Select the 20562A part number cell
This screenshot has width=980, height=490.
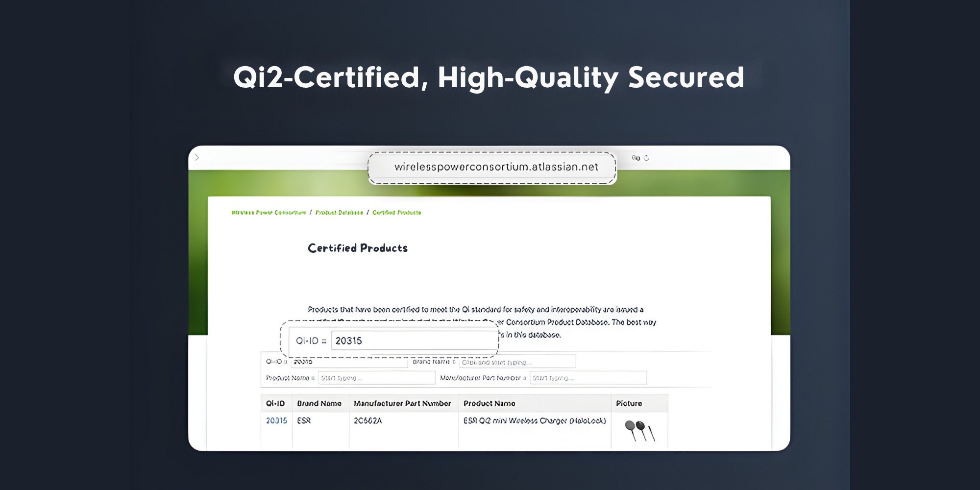click(x=367, y=420)
